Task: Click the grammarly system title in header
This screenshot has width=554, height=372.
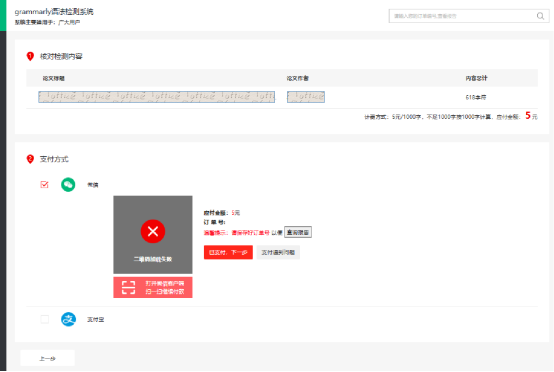Action: [x=54, y=12]
